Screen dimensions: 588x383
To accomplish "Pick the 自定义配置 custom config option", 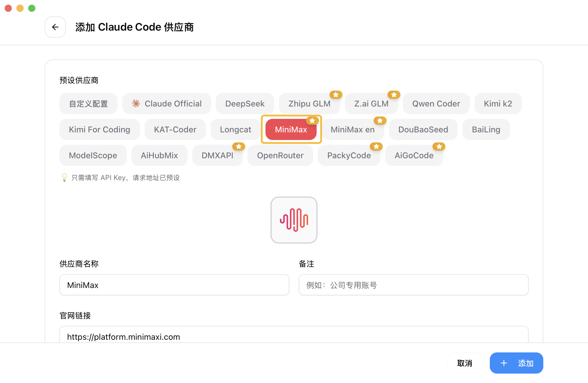I will (88, 104).
